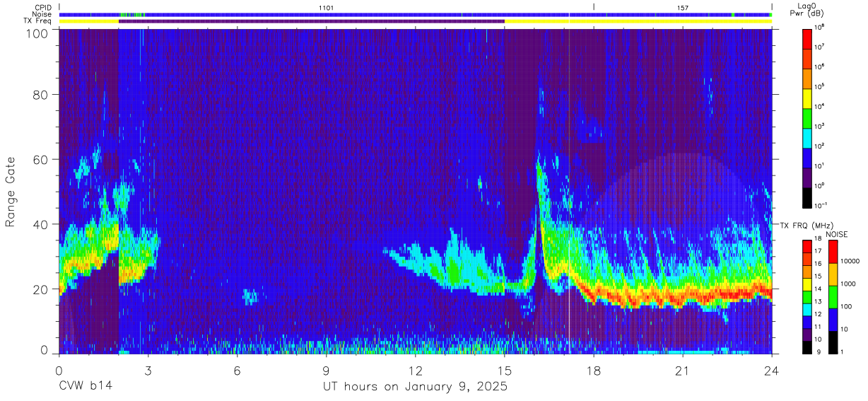Click the 60 tick on the Range Gate axis
868x401 pixels.
(41, 160)
